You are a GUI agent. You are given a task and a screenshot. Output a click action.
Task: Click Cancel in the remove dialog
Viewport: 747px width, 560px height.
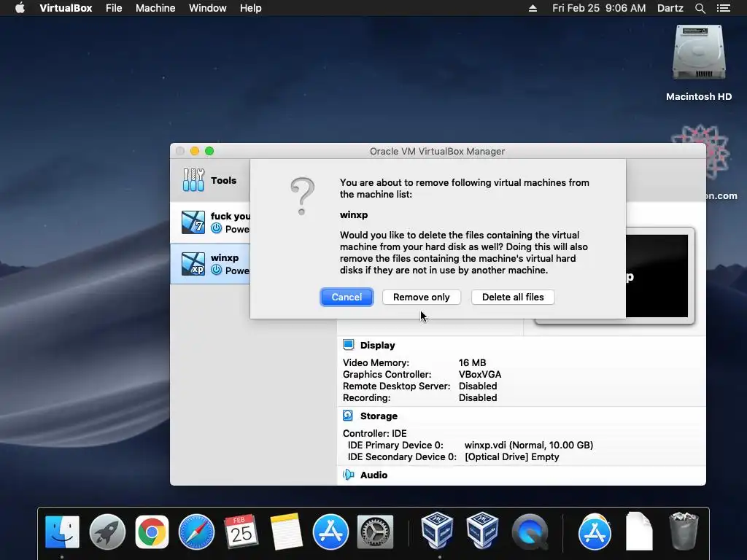[x=347, y=297]
